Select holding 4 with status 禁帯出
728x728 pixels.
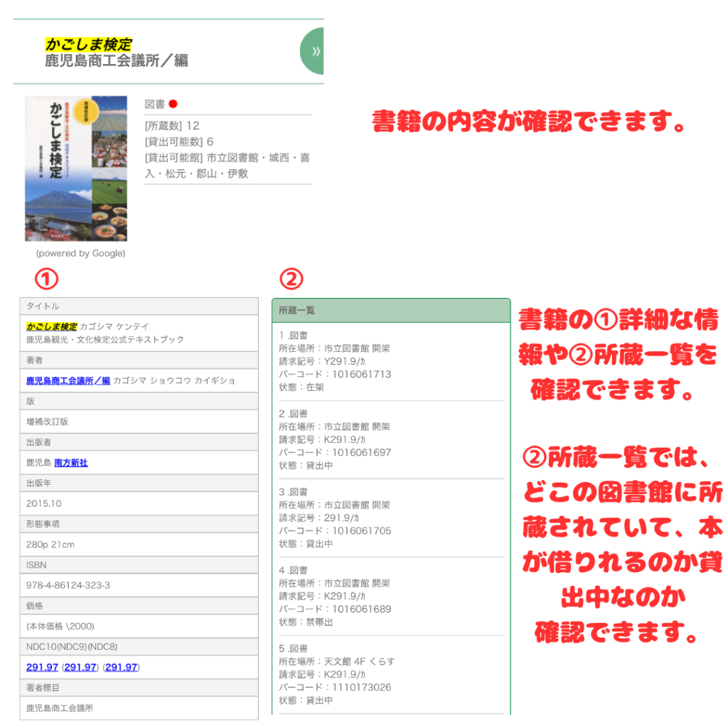click(334, 596)
